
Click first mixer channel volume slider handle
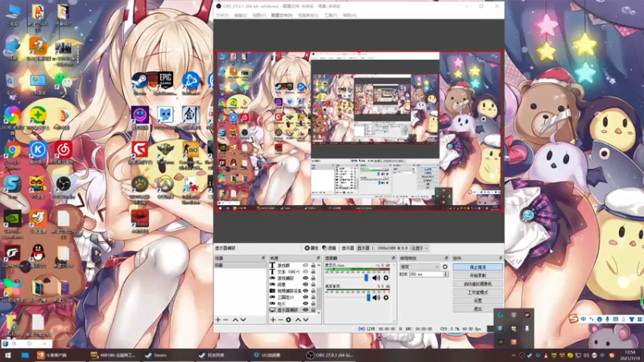366,278
